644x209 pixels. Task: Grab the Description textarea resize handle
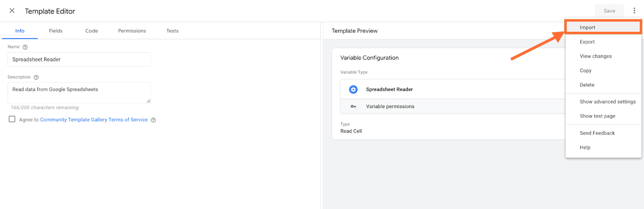148,101
